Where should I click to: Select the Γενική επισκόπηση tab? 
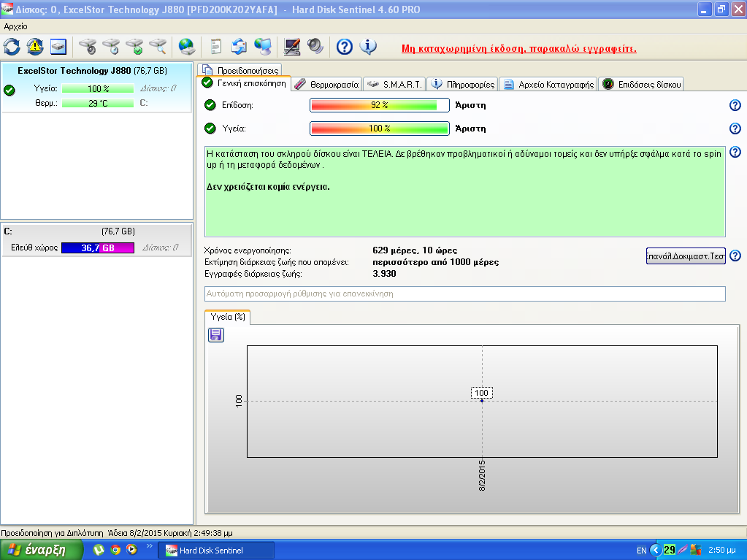pos(244,83)
